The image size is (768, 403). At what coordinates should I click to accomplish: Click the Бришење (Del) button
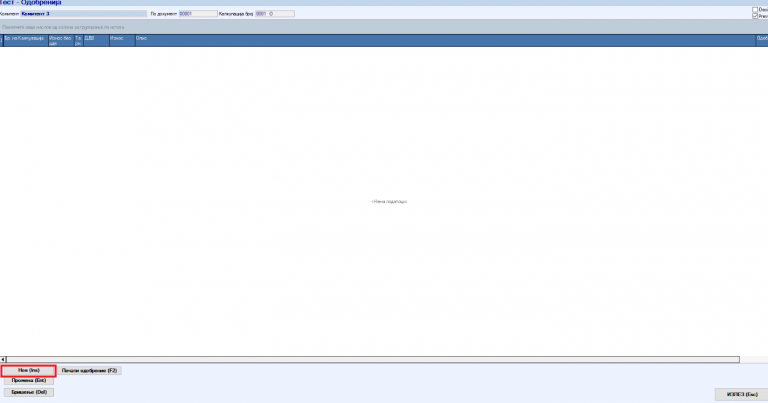tap(28, 392)
